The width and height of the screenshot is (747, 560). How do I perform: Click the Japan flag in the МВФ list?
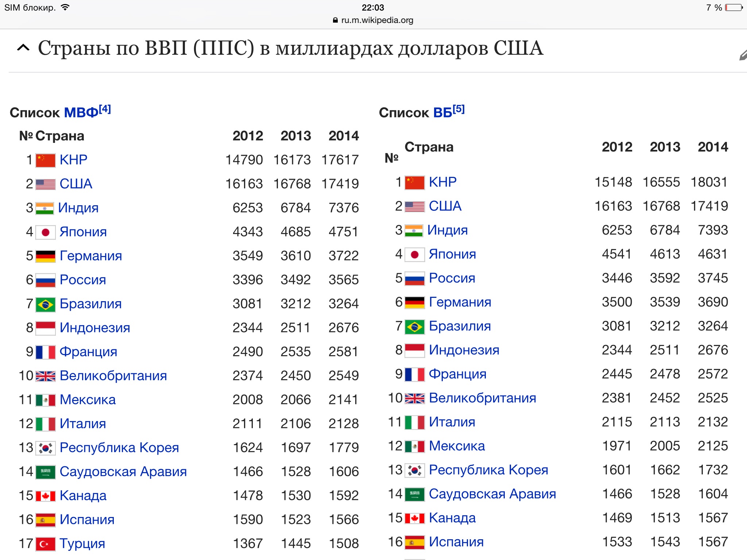click(46, 232)
